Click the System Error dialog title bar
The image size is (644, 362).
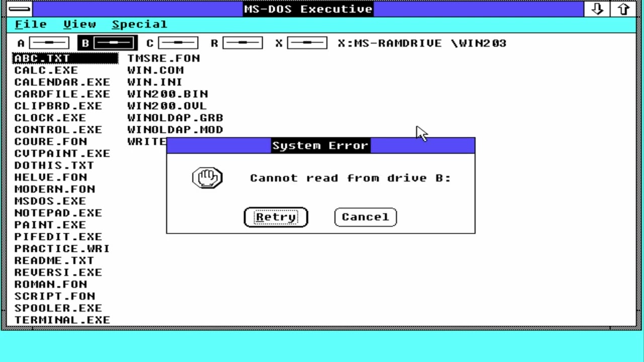click(320, 145)
